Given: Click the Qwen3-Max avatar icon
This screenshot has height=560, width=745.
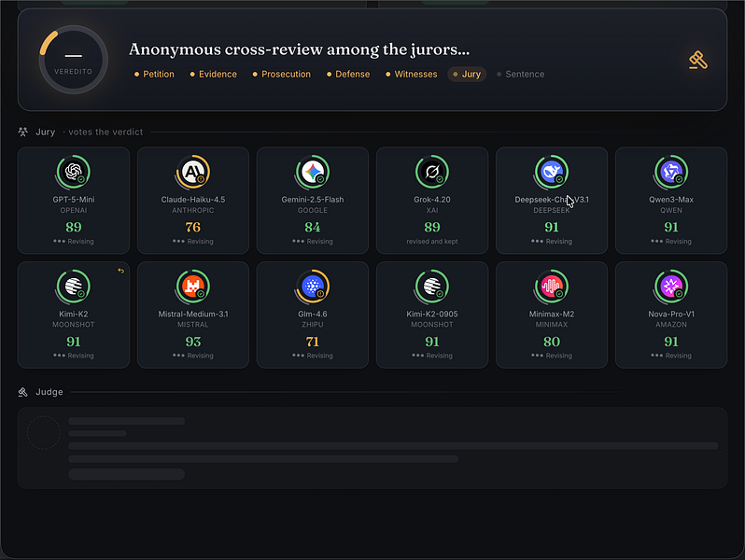Looking at the screenshot, I should (671, 172).
